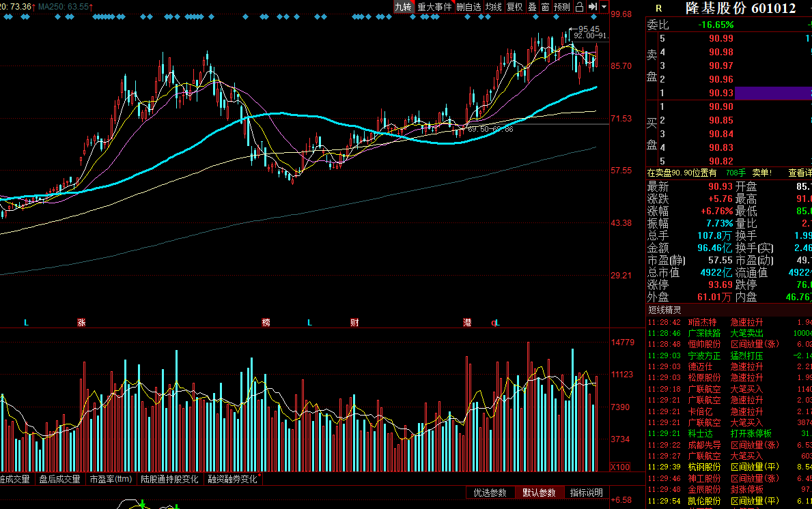Image resolution: width=812 pixels, height=509 pixels.
Task: Open 恒帅股份 in the 短线精灵 list
Action: click(x=704, y=344)
